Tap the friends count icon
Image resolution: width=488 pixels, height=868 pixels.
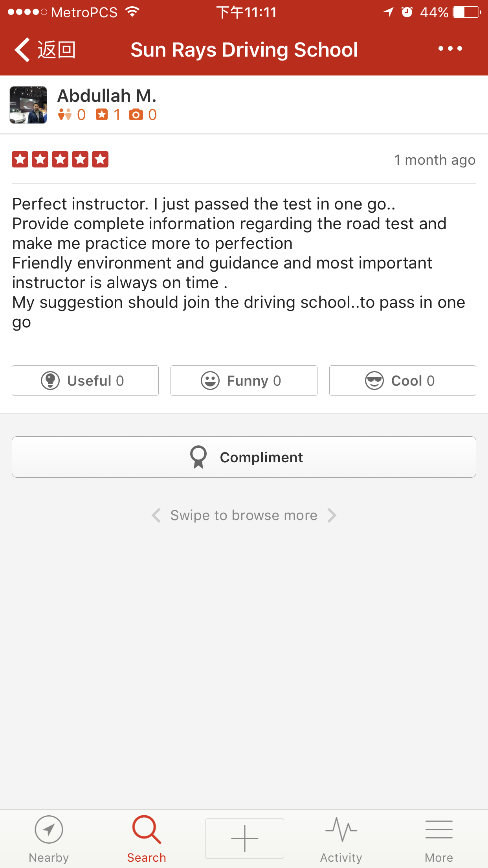coord(65,115)
